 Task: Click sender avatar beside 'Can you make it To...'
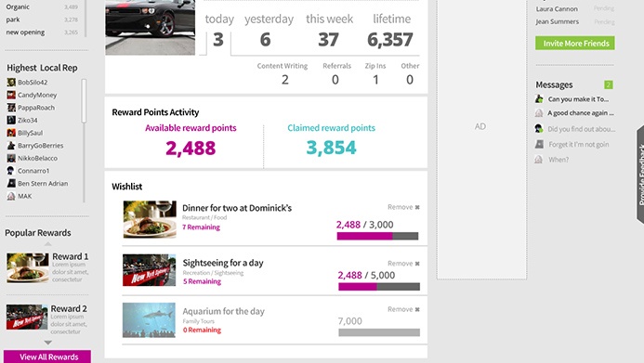click(539, 98)
